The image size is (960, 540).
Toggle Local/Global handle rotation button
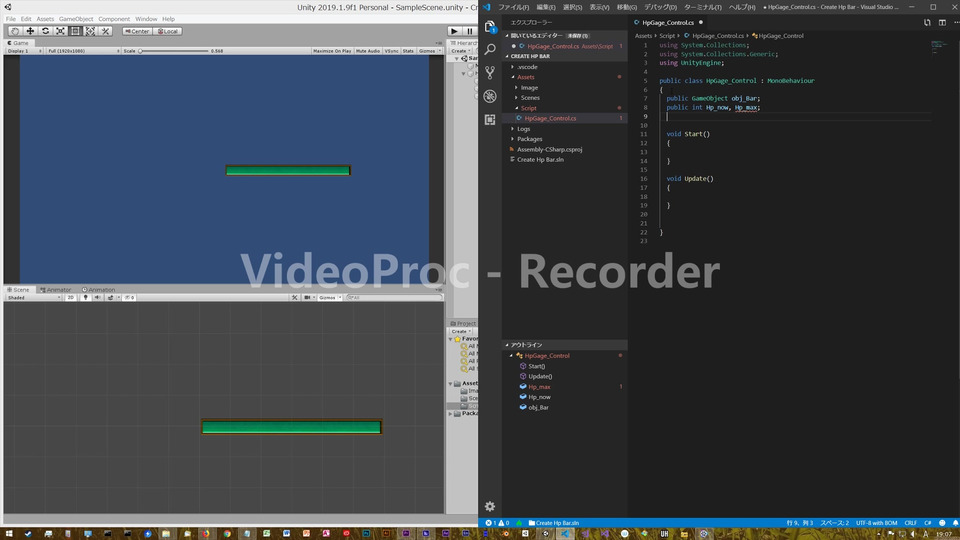[x=167, y=31]
